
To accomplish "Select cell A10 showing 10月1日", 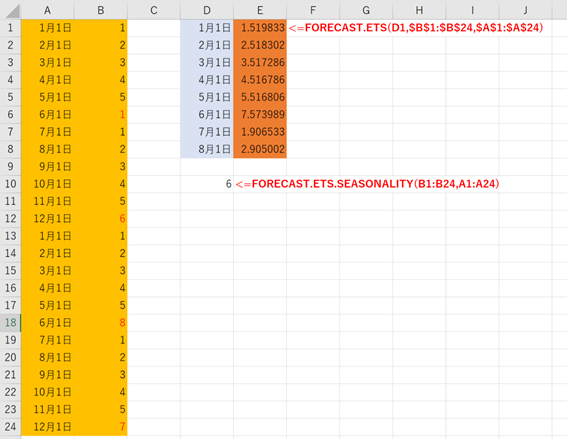I will [48, 184].
